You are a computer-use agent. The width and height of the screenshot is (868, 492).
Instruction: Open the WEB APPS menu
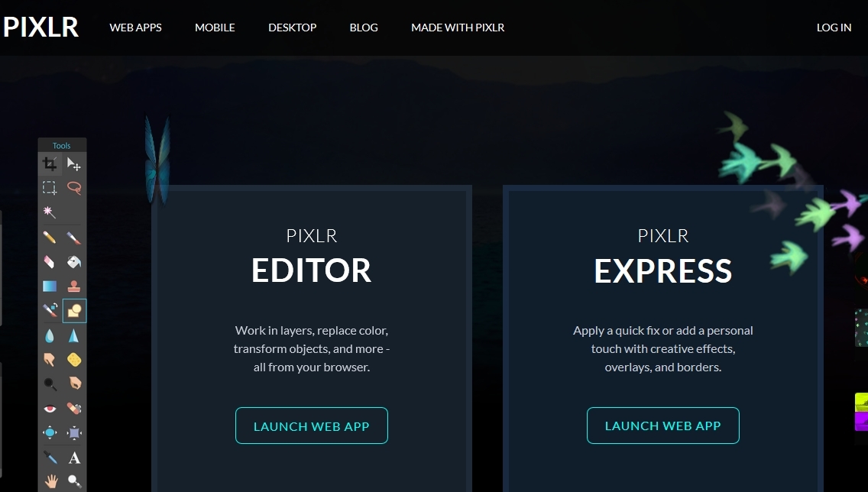tap(136, 27)
